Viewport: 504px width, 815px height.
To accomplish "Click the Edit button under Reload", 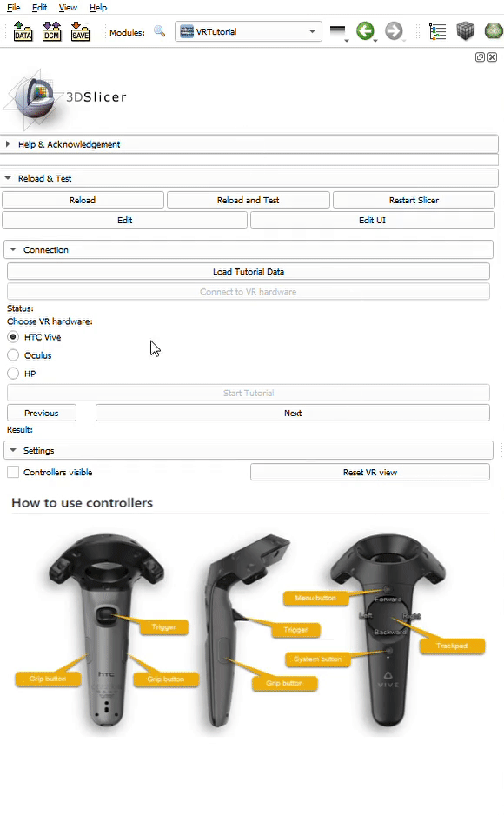I will click(x=125, y=220).
